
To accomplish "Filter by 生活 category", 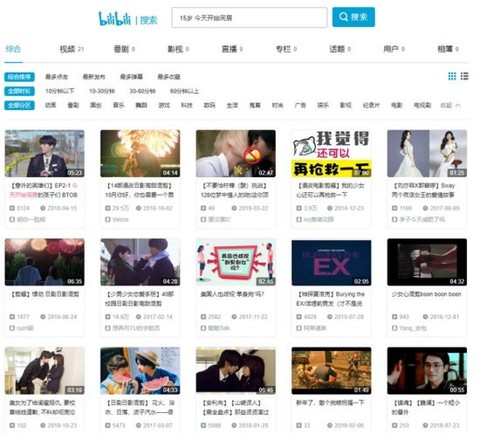I will coord(232,105).
